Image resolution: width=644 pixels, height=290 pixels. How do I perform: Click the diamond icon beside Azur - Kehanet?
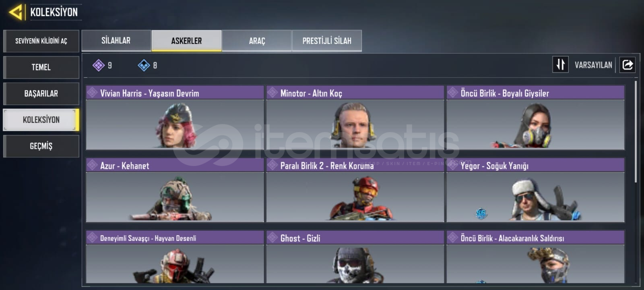93,165
